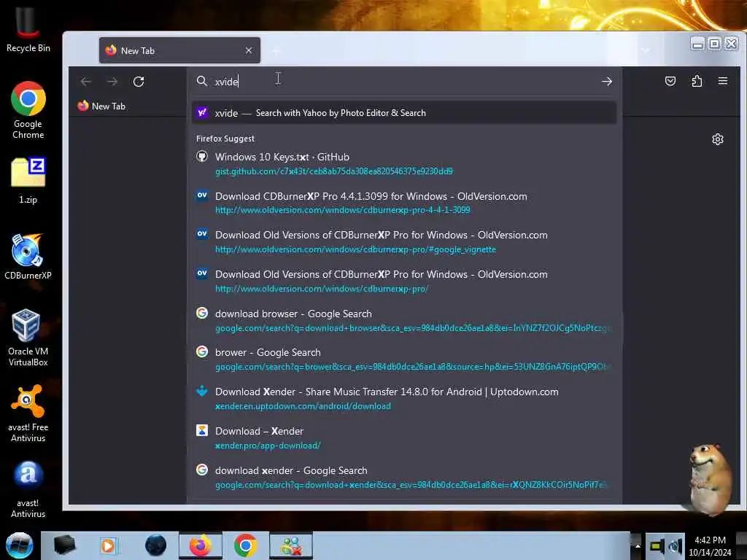Open new tab page settings gear
The image size is (747, 560).
pyautogui.click(x=718, y=139)
